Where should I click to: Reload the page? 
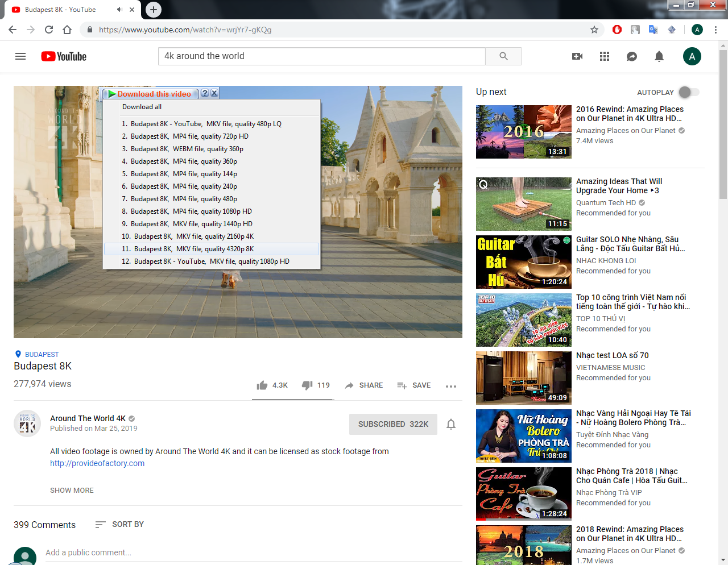tap(49, 30)
